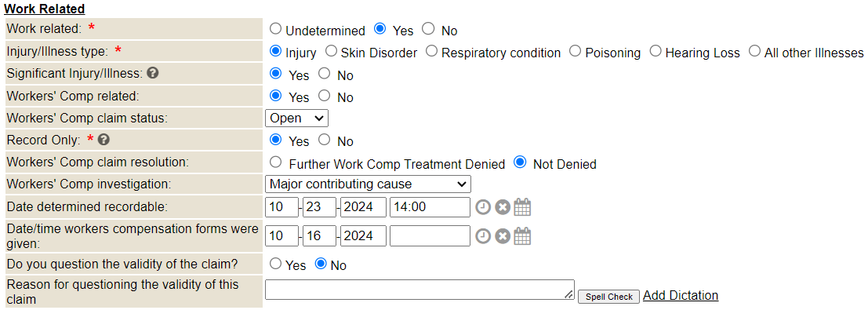The height and width of the screenshot is (310, 868).
Task: Clear the compensation forms given date
Action: (503, 236)
